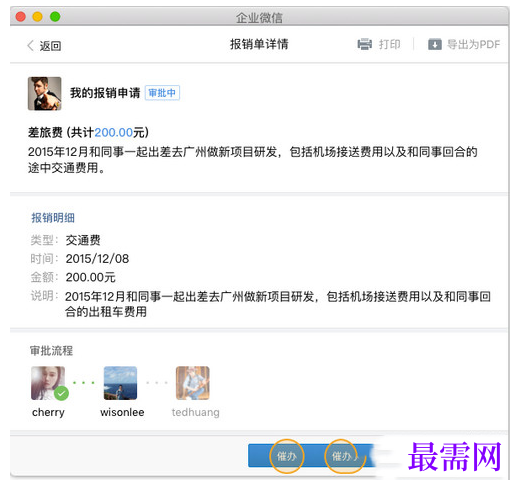The height and width of the screenshot is (488, 520).
Task: Click the 打印 label
Action: [389, 44]
